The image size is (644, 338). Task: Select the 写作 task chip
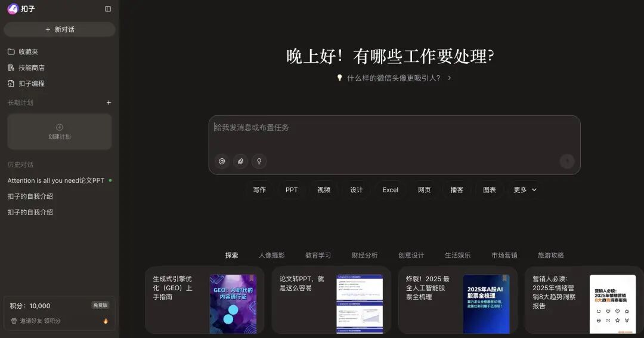coord(259,189)
